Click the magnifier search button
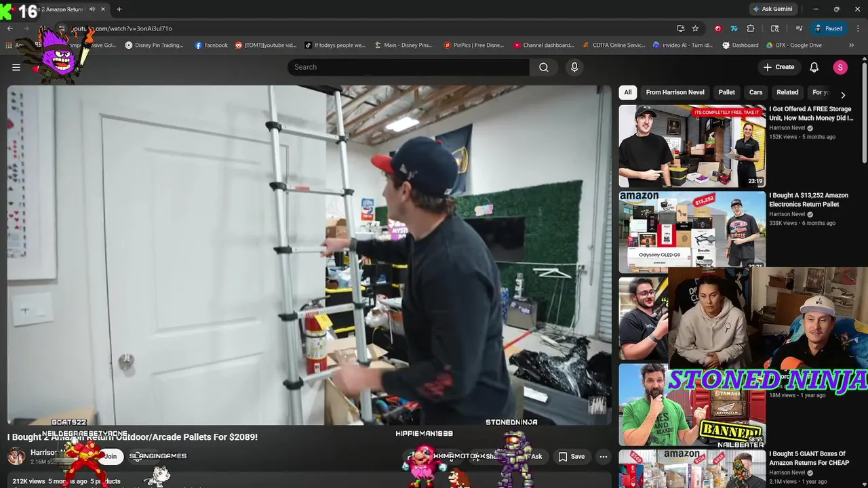Screen dimensions: 868x488 coord(544,67)
